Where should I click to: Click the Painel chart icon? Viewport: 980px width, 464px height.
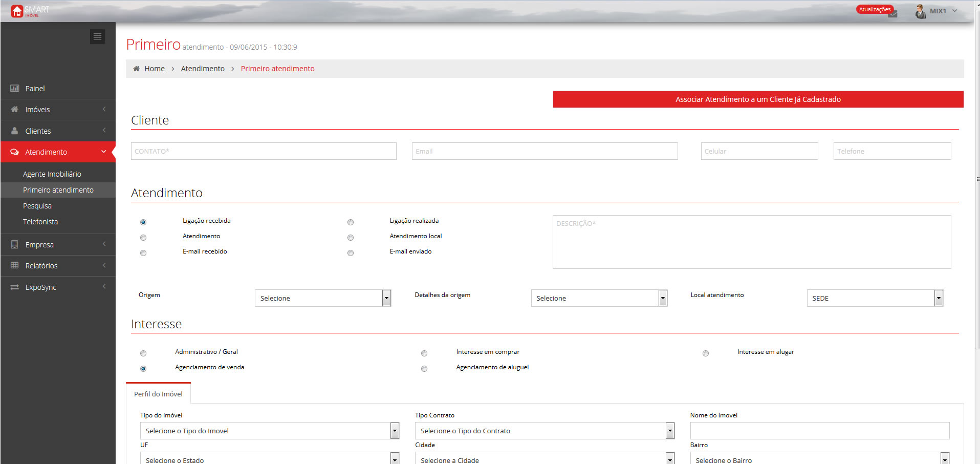15,89
